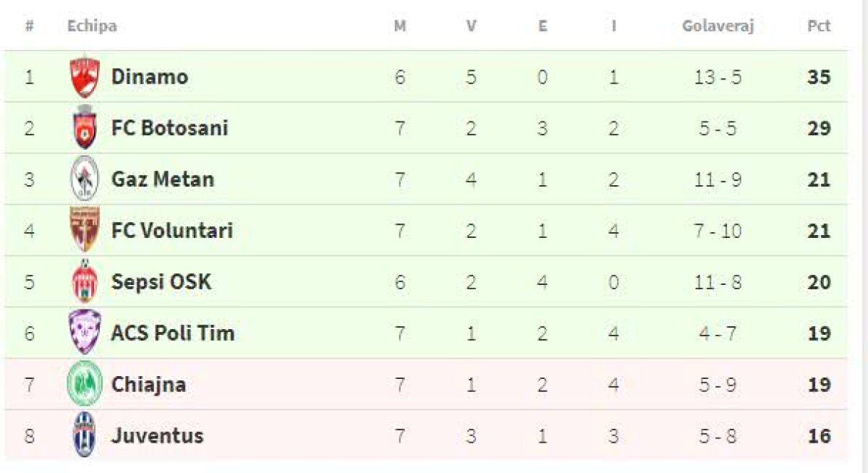Screen dimensions: 868x473
Task: Click the FC Voluntari team badge
Action: tap(85, 231)
